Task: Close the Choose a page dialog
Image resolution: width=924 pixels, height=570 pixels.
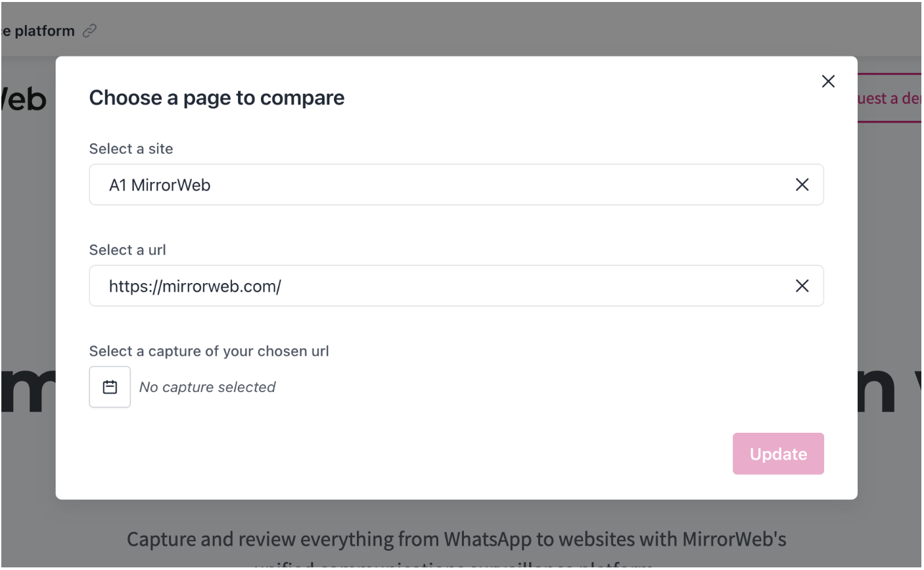Action: (x=828, y=81)
